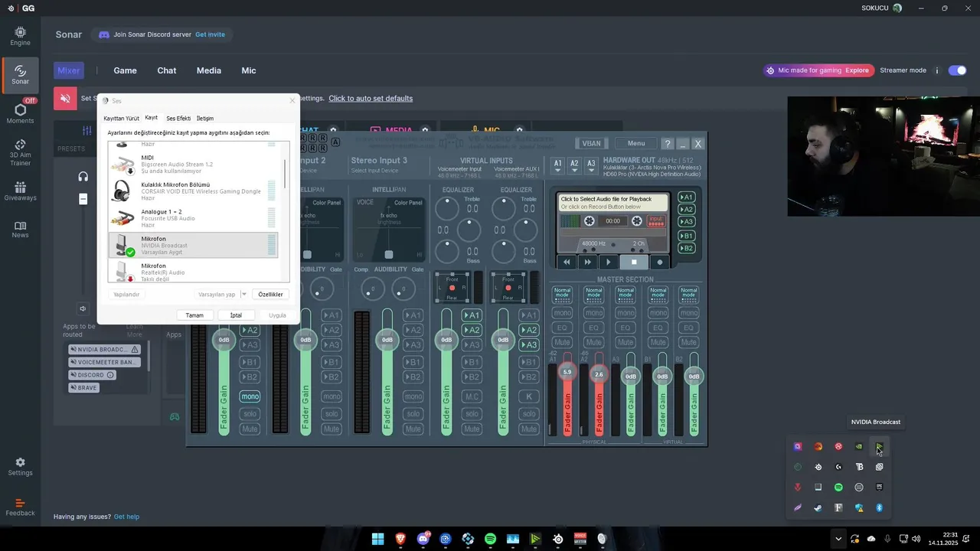
Task: Toggle M.C button on Voicemeeter Input strip
Action: (472, 396)
